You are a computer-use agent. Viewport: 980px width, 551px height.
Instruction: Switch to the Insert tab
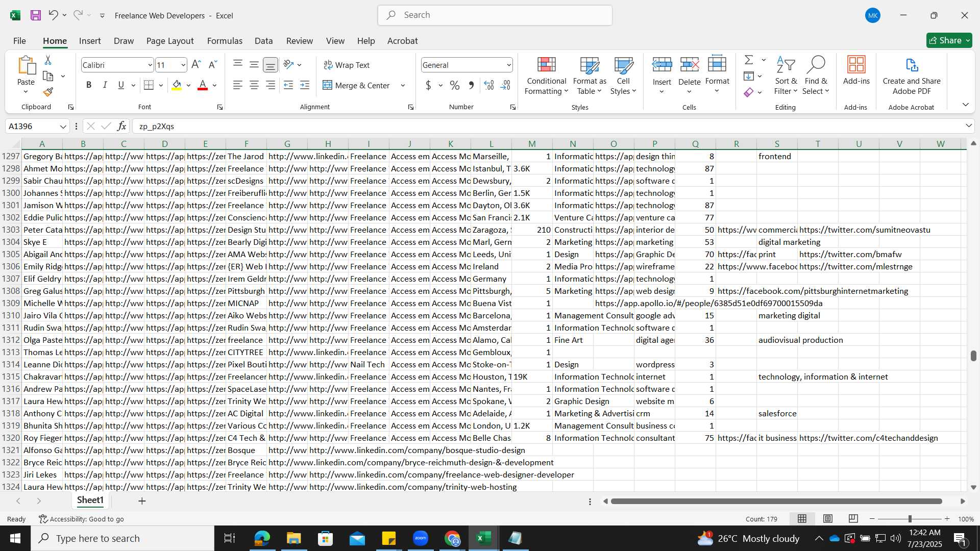point(90,41)
